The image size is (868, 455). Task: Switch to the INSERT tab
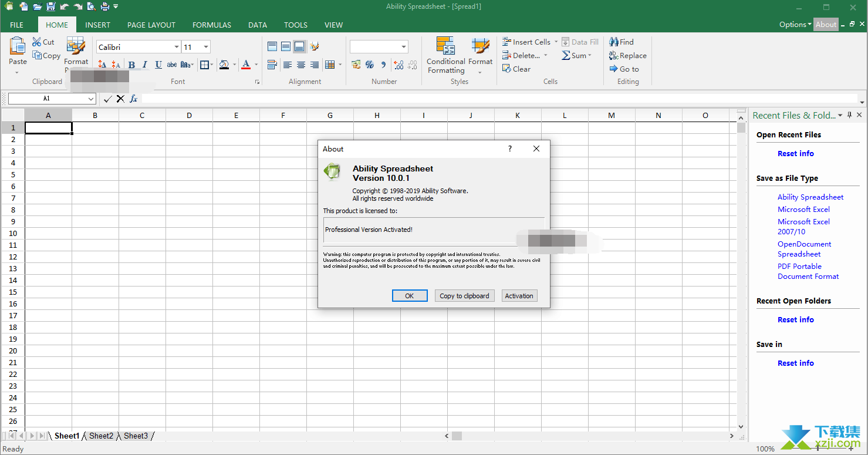pos(97,25)
